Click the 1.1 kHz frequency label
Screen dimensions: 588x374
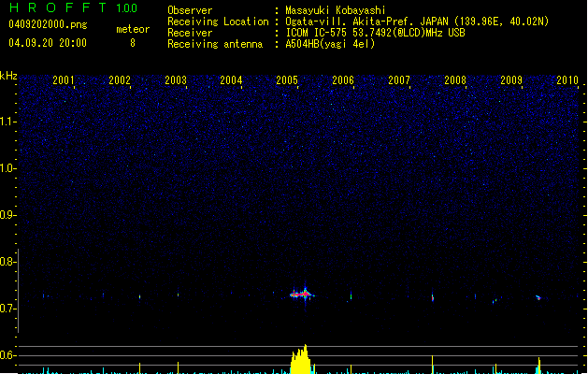[8, 121]
